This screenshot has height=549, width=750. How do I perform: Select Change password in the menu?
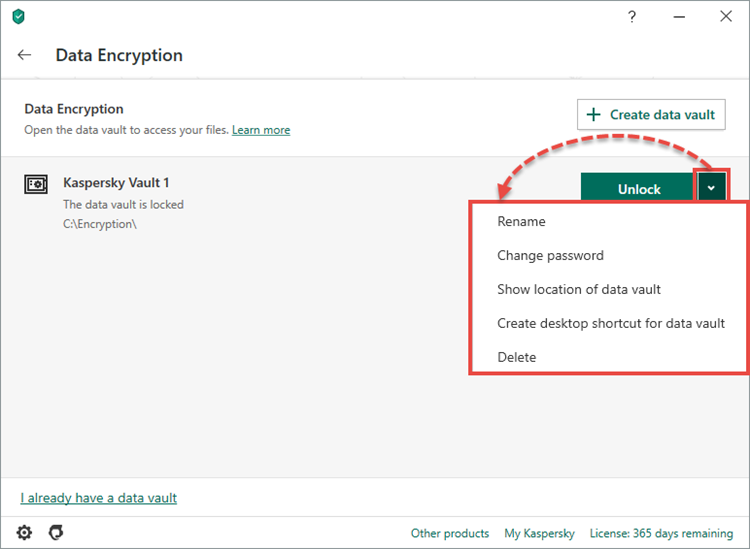click(x=550, y=256)
